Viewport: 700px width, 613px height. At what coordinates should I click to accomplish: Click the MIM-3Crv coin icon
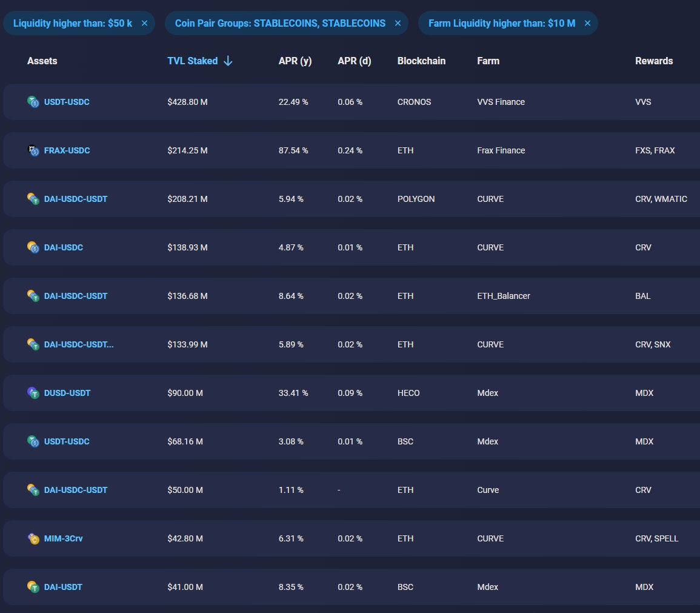tap(33, 538)
